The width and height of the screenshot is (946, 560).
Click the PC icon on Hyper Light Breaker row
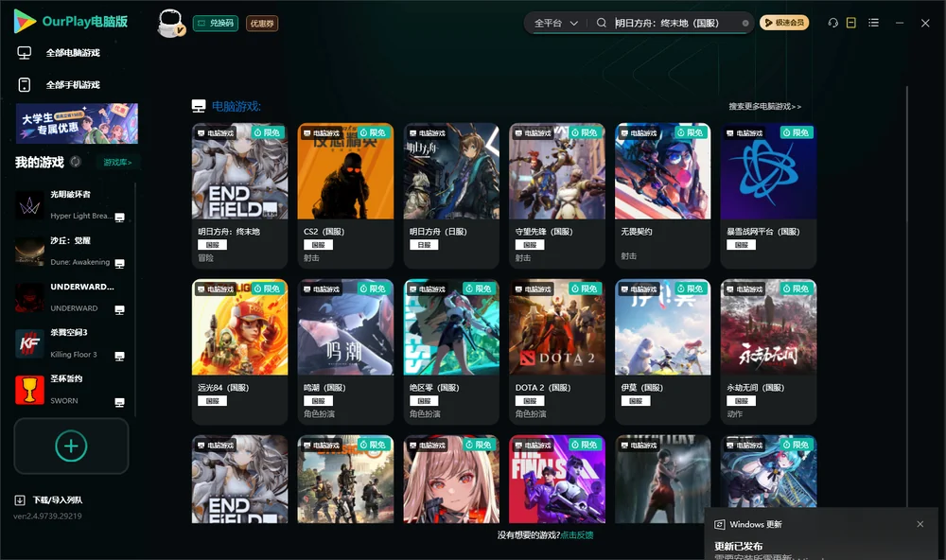(119, 218)
